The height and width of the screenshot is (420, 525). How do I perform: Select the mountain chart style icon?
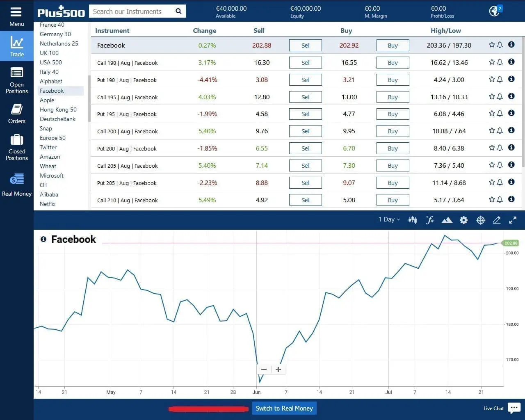447,220
